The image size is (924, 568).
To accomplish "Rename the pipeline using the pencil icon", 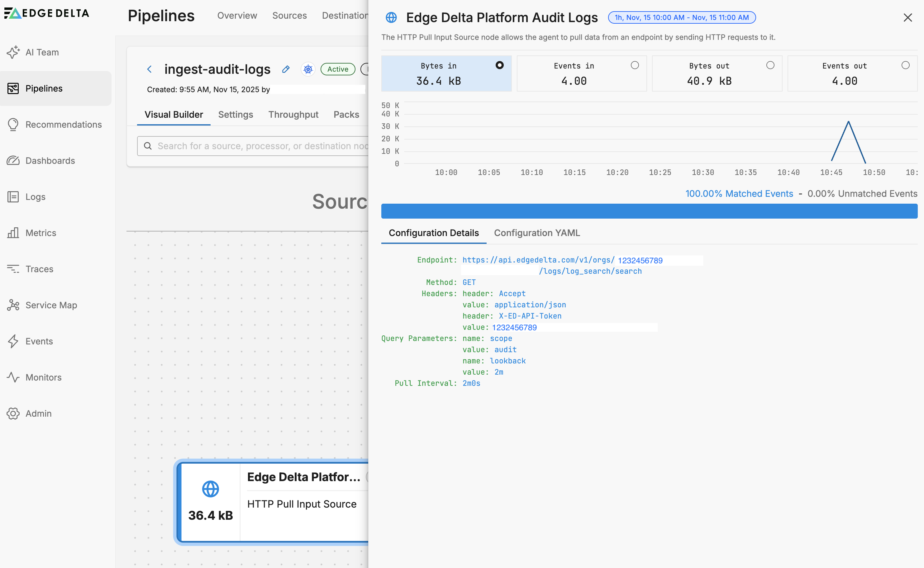I will [x=286, y=69].
